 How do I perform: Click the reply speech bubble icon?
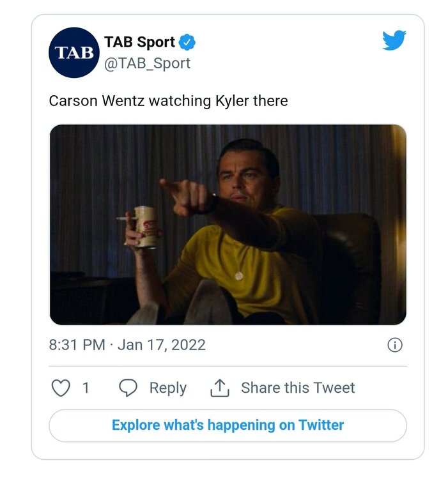pos(128,388)
